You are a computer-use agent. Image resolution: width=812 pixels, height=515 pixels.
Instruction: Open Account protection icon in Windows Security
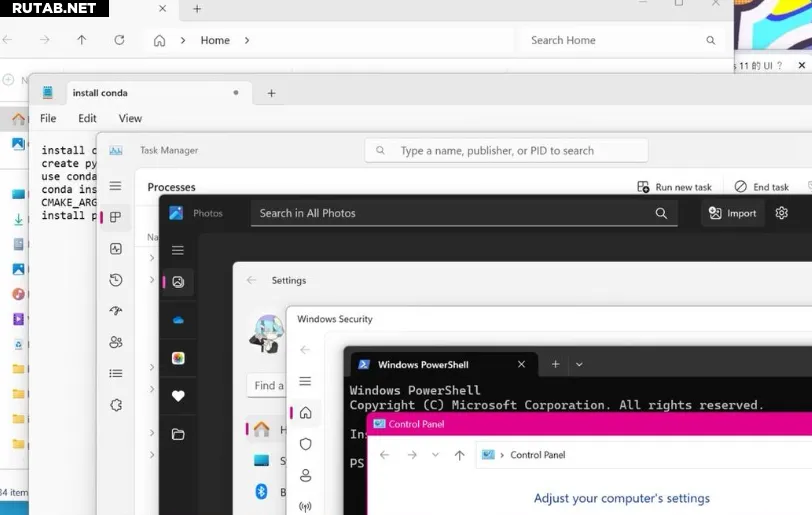pos(306,475)
